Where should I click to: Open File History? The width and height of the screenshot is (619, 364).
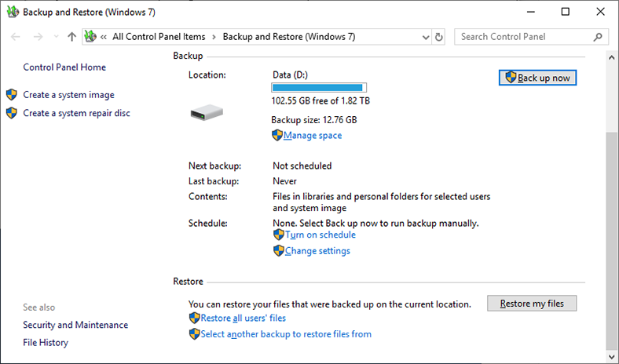click(46, 342)
